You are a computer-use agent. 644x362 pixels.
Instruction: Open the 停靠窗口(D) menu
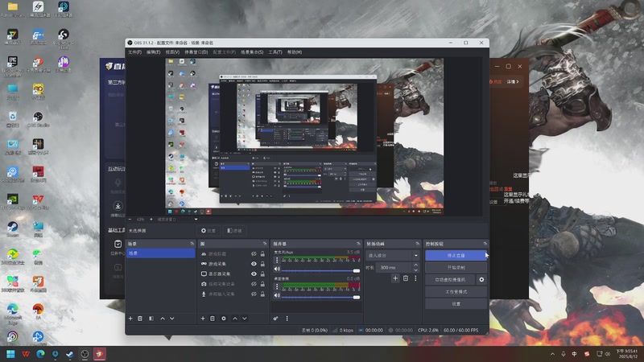click(196, 52)
